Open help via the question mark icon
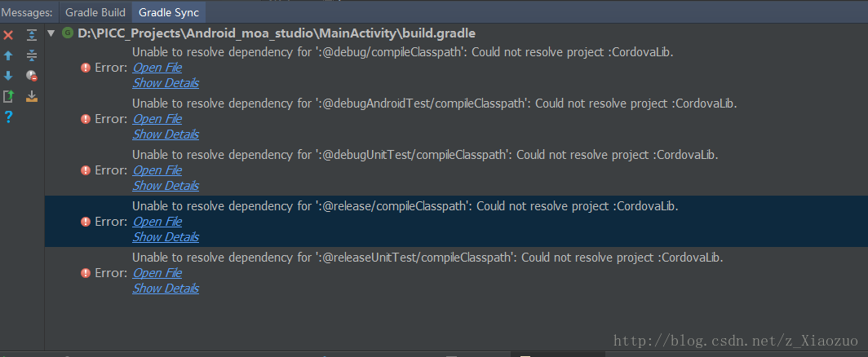 click(8, 117)
